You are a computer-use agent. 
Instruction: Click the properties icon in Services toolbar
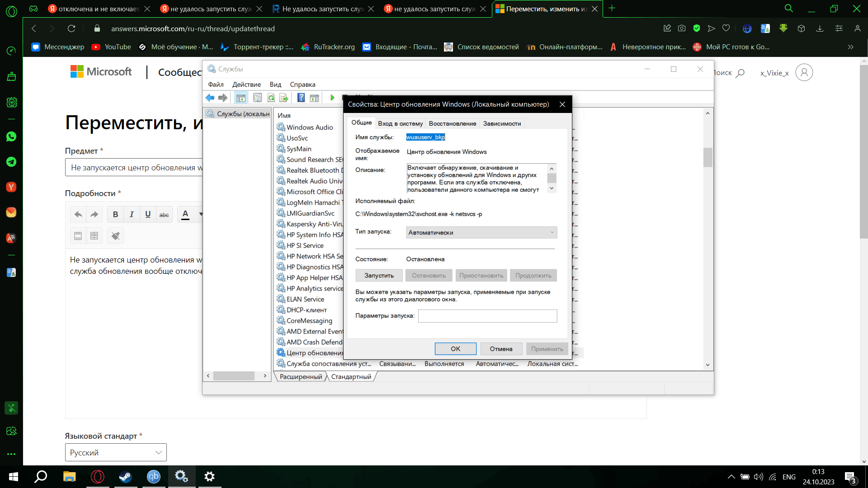(258, 98)
